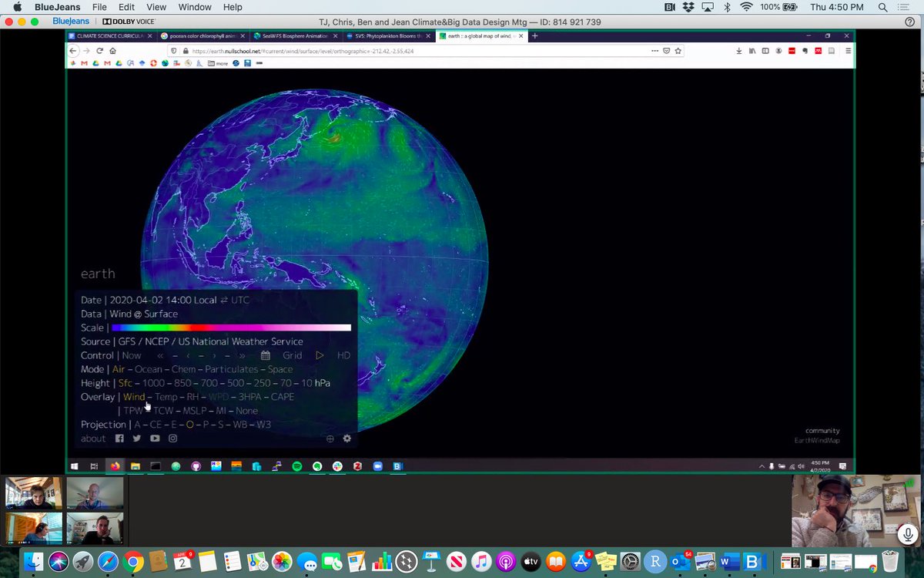Select the CAPE overlay
This screenshot has height=578, width=924.
pos(283,397)
